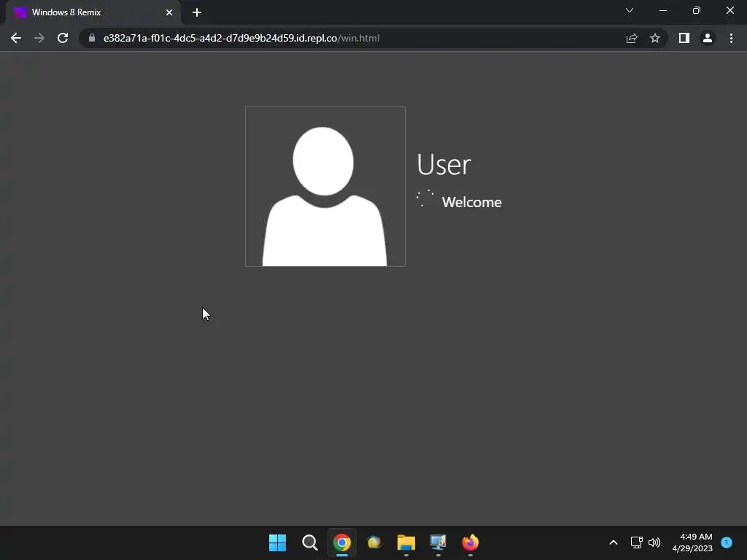747x560 pixels.
Task: Open taskbar Search
Action: [x=309, y=542]
